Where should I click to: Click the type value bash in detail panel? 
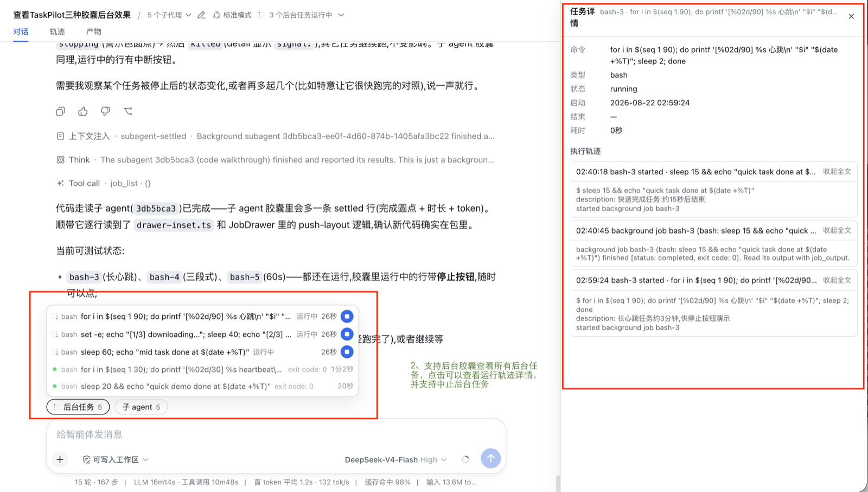619,75
